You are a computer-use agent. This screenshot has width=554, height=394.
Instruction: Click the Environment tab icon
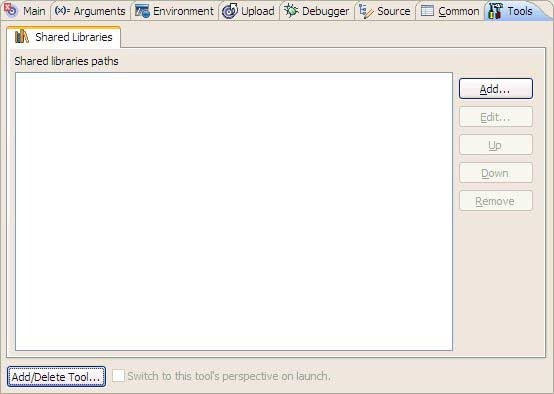(x=142, y=11)
